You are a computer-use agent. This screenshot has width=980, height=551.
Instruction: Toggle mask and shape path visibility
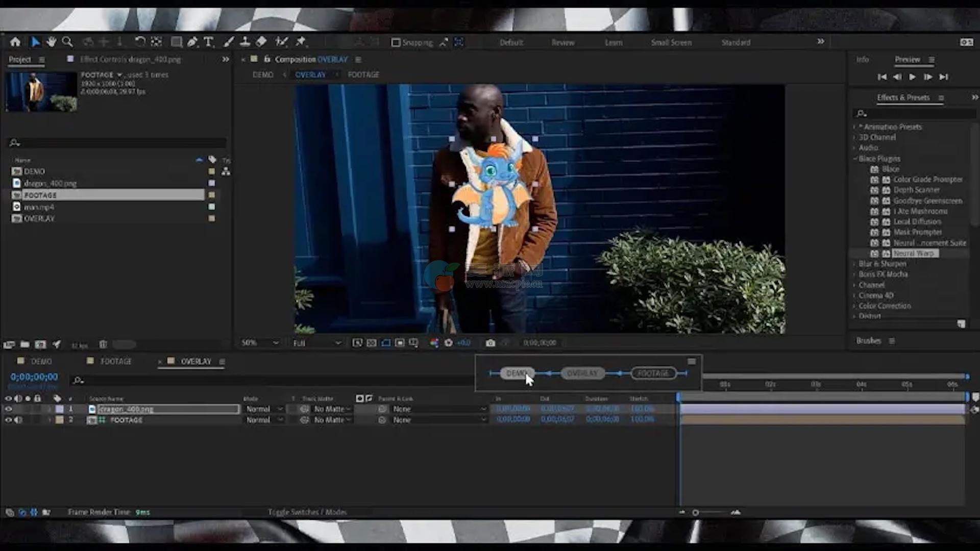386,343
